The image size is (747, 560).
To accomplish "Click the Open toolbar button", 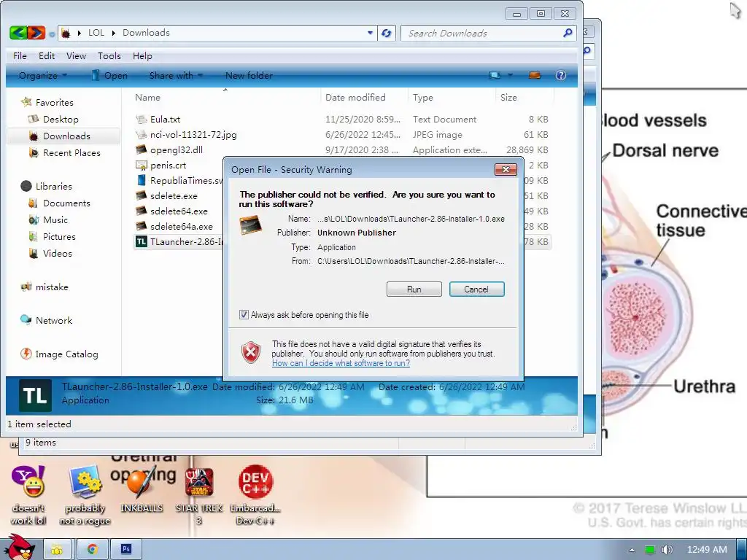I will click(x=109, y=75).
